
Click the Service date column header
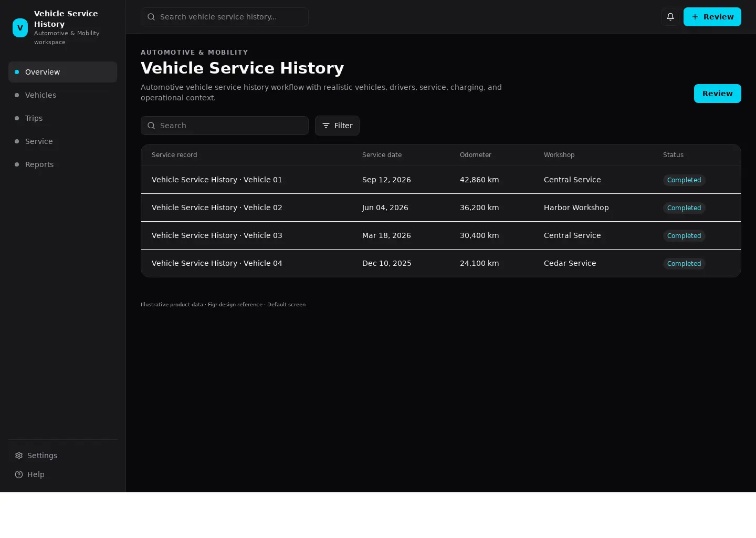382,155
